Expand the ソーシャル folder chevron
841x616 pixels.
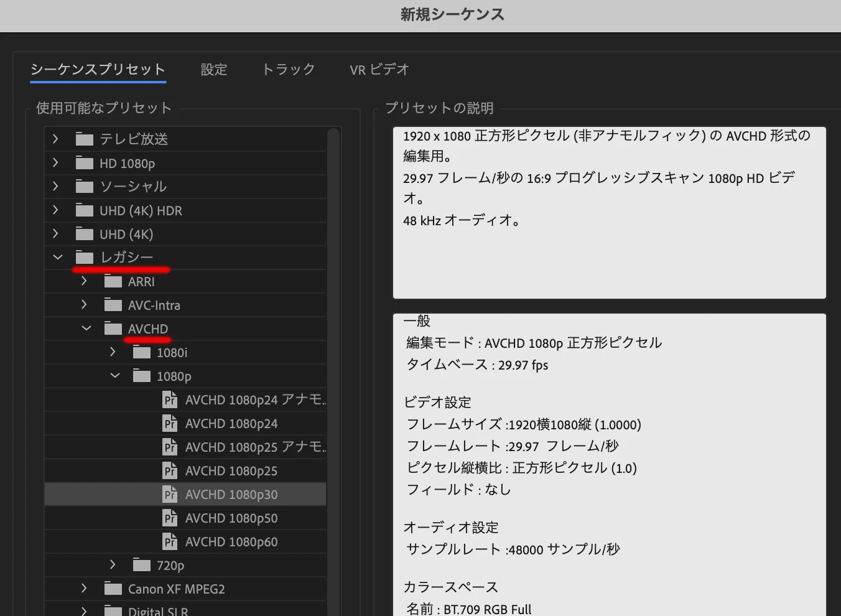(x=56, y=186)
